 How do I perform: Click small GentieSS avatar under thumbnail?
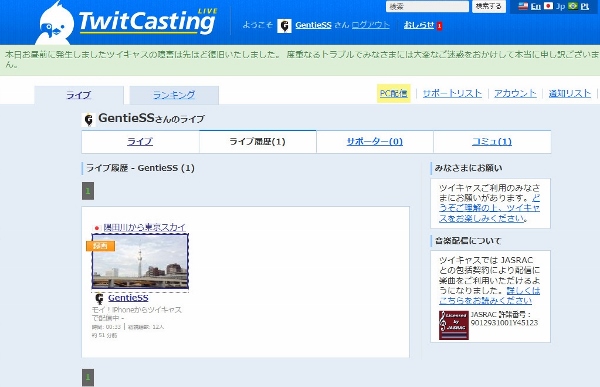[x=99, y=298]
